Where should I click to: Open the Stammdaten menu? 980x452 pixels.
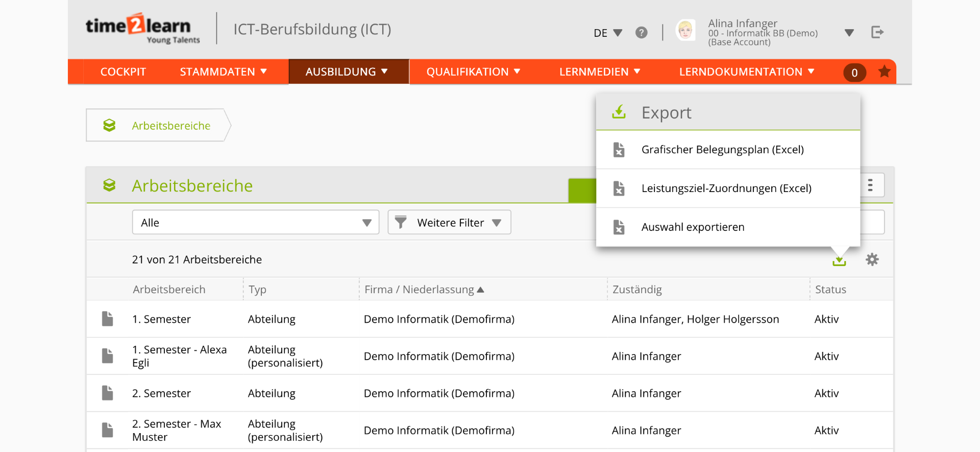tap(223, 72)
